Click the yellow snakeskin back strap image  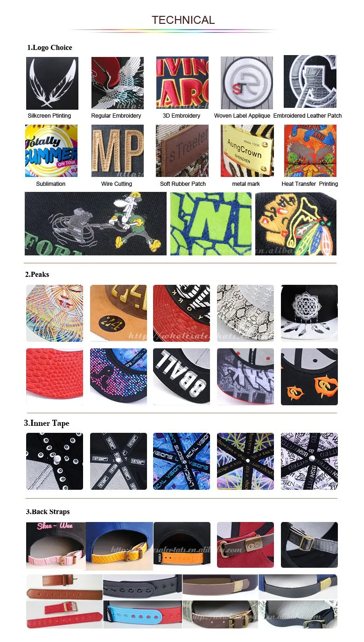pos(119,546)
